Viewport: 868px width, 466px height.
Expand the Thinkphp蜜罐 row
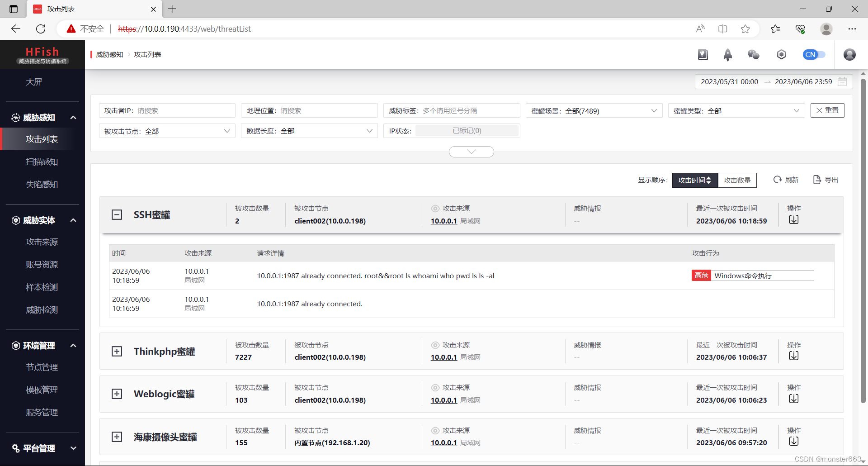click(117, 352)
